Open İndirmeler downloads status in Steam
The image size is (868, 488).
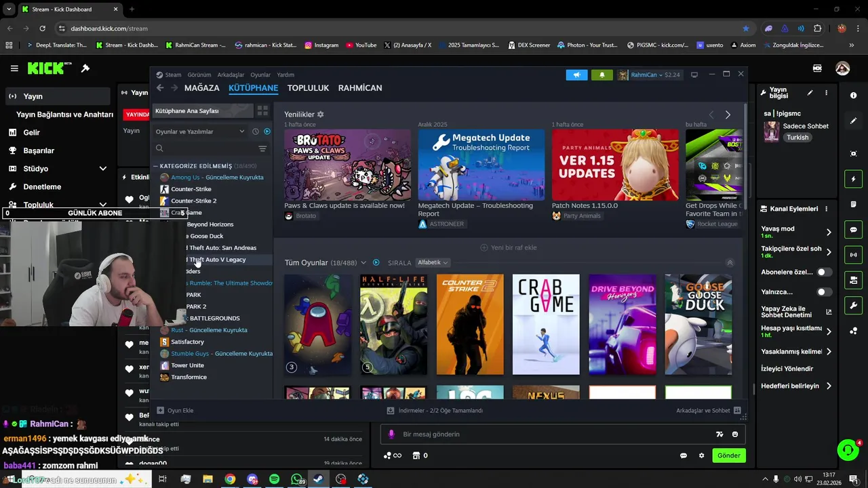(x=435, y=411)
